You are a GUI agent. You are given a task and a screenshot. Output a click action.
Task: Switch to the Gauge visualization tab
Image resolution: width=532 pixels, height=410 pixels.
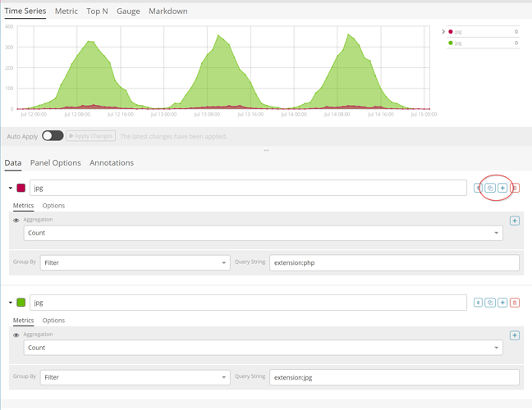point(128,11)
